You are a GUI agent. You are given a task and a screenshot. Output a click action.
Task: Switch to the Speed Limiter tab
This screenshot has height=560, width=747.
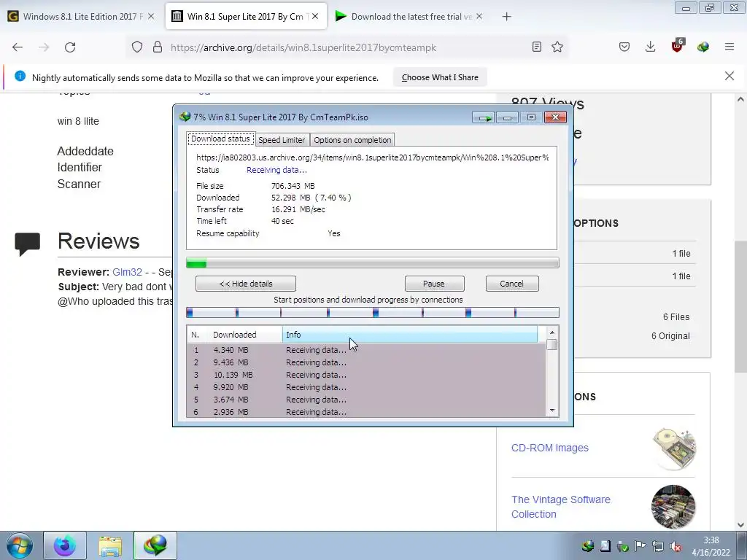click(282, 140)
